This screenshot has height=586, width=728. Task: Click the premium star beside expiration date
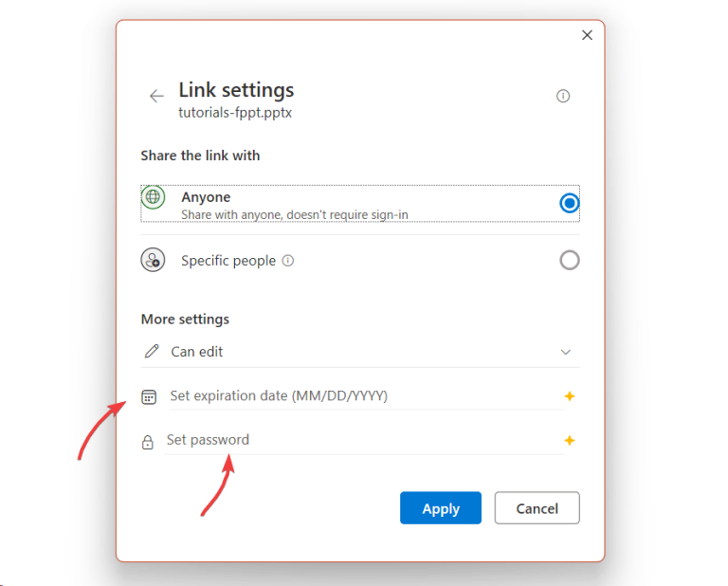tap(570, 396)
